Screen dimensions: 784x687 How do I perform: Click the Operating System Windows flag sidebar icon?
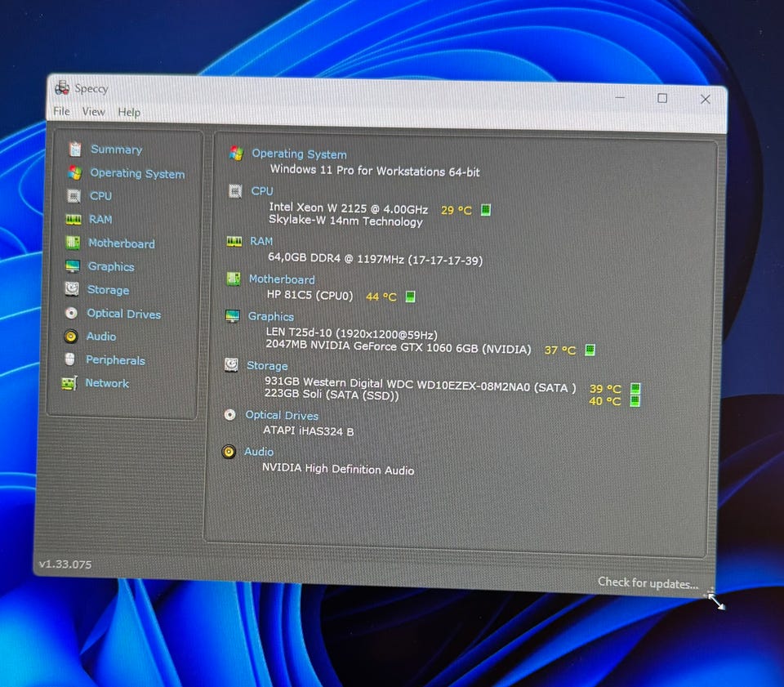pyautogui.click(x=75, y=172)
